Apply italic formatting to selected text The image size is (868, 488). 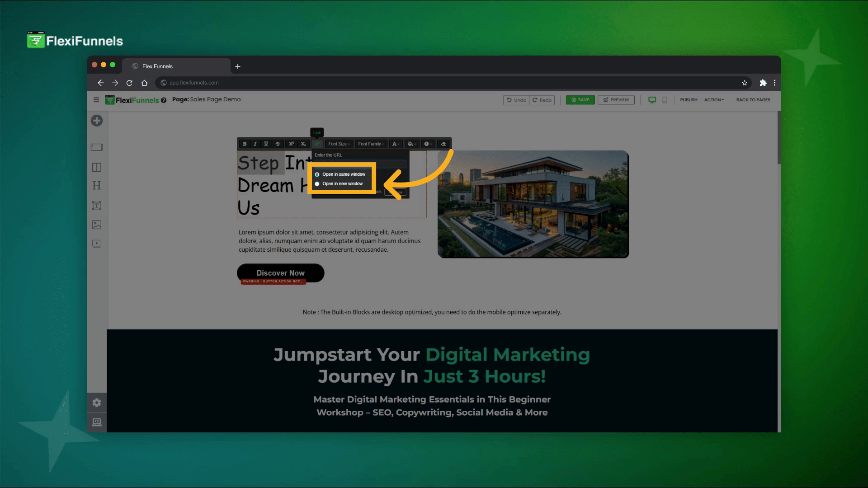(255, 144)
